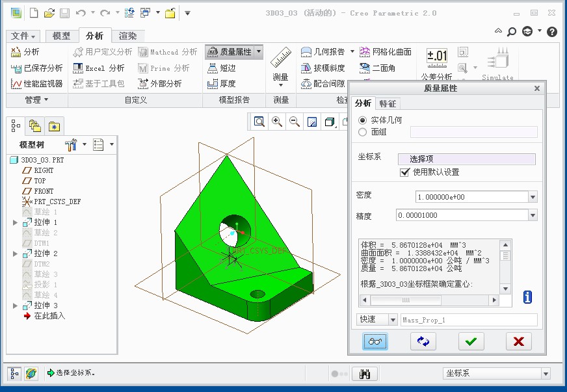Click the glasses preview button

(376, 341)
